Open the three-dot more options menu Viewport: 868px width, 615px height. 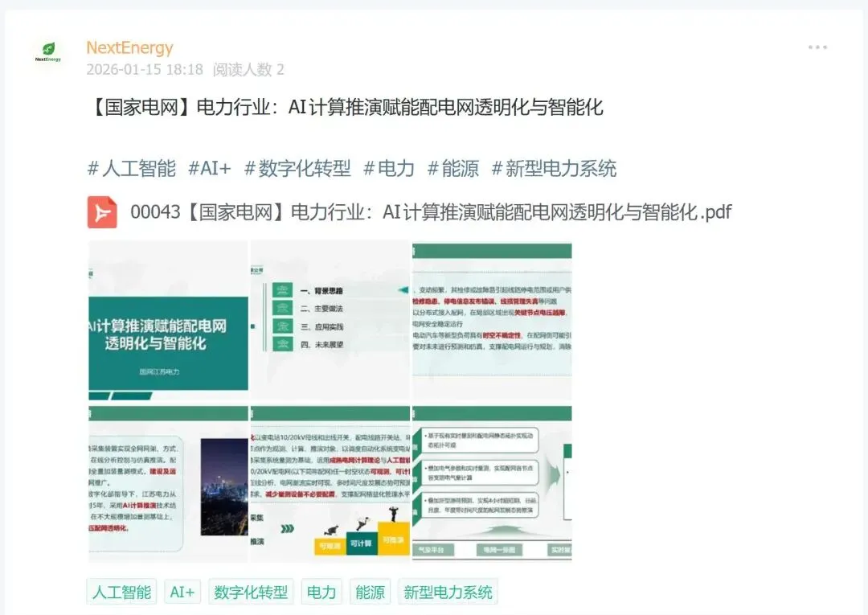pyautogui.click(x=817, y=47)
